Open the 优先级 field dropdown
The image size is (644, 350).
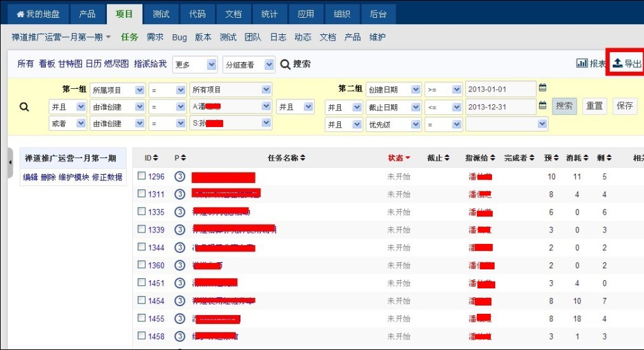pyautogui.click(x=394, y=125)
